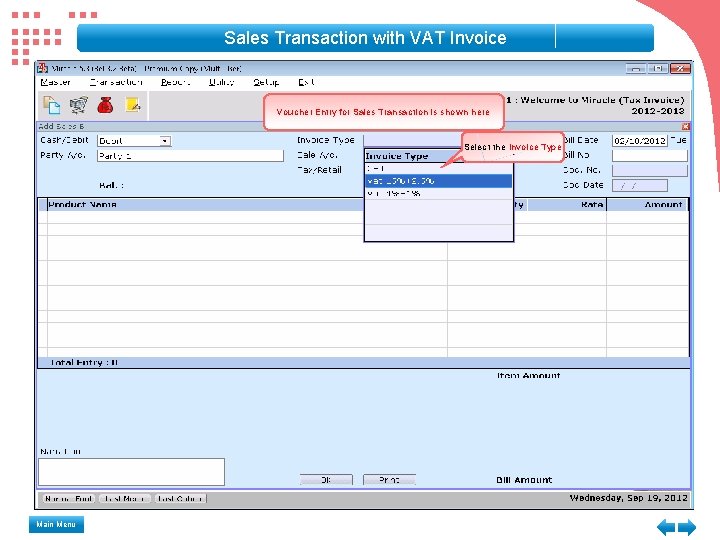Open the Utility menu

(x=221, y=82)
